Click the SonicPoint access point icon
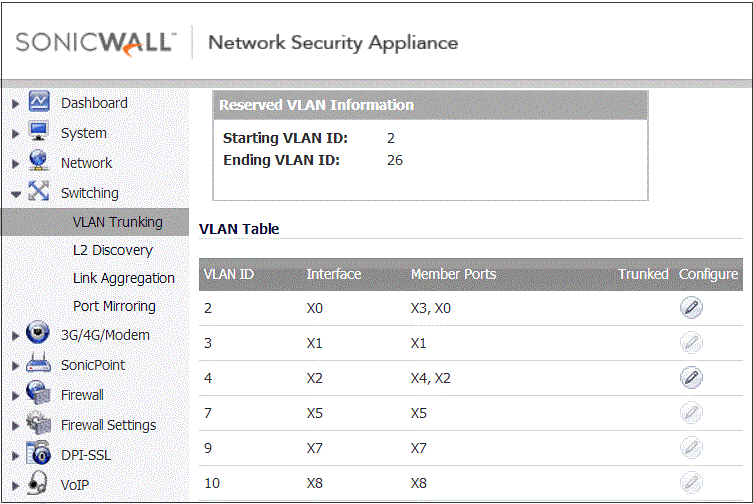This screenshot has width=753, height=504. coord(38,363)
